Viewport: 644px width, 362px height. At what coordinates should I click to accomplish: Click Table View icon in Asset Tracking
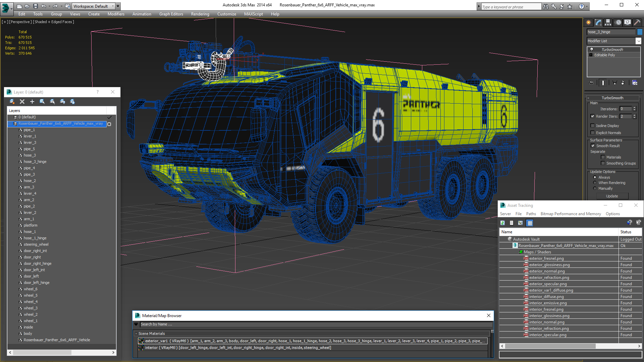[530, 223]
